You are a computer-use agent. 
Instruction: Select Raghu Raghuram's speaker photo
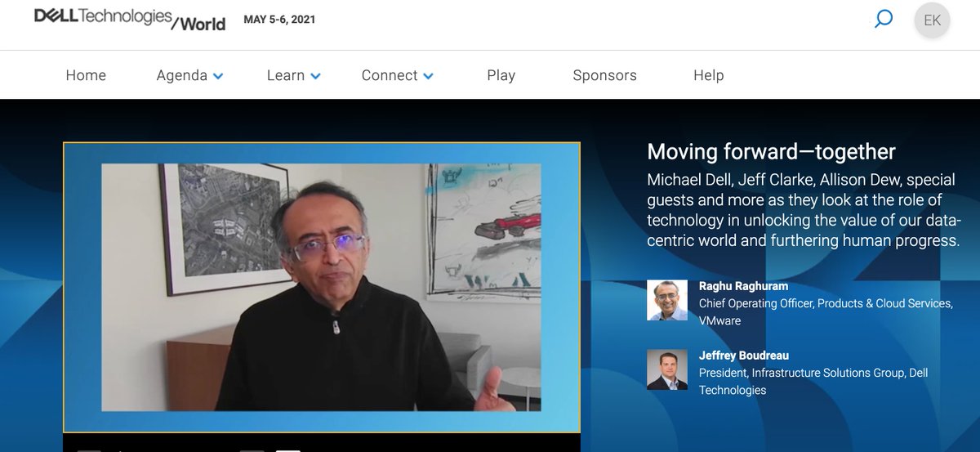click(667, 300)
